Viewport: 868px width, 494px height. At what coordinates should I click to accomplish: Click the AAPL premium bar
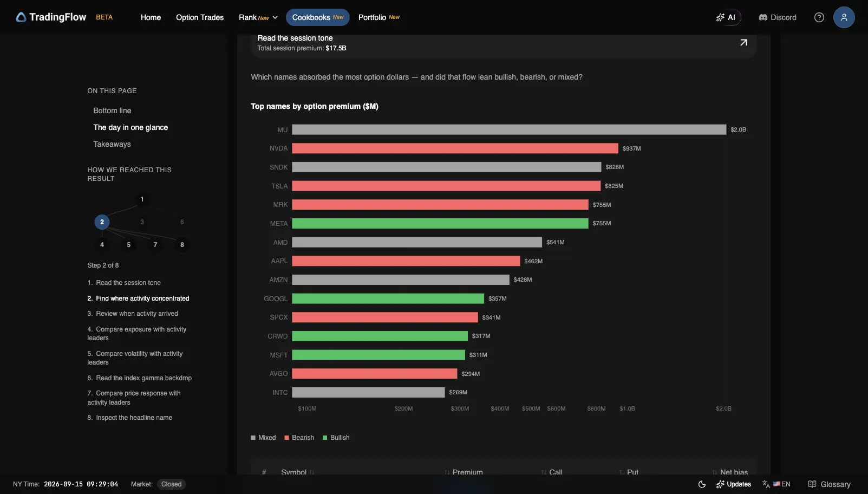[406, 261]
